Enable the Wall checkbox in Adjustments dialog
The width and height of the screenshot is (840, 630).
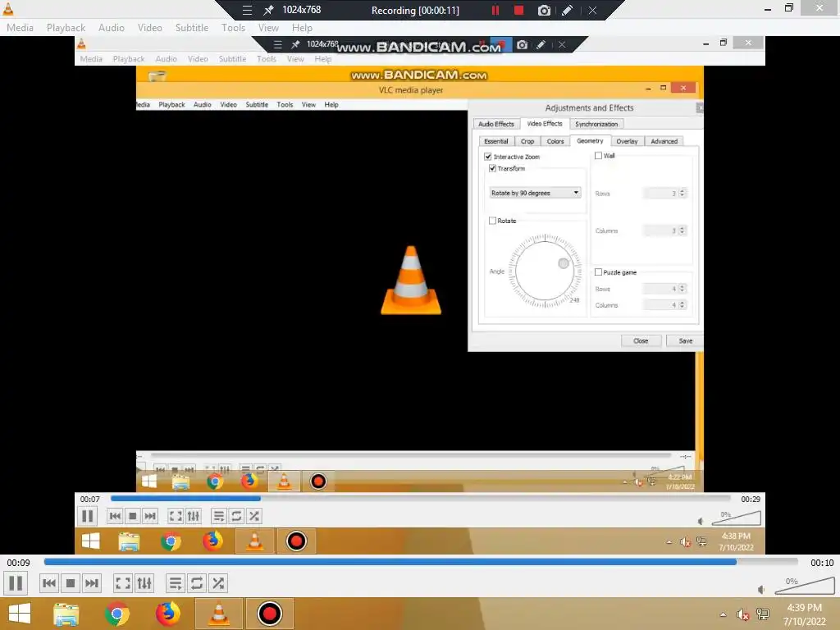click(598, 155)
